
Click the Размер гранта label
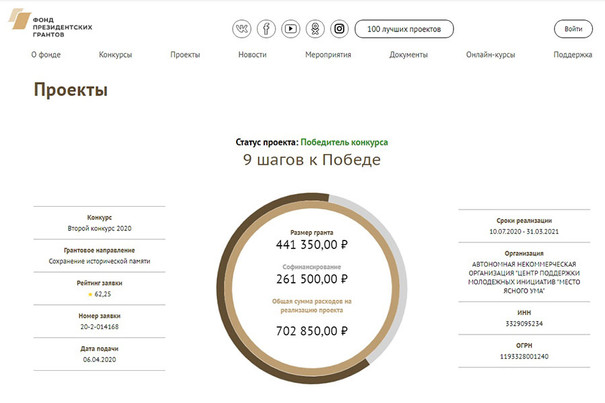(312, 232)
